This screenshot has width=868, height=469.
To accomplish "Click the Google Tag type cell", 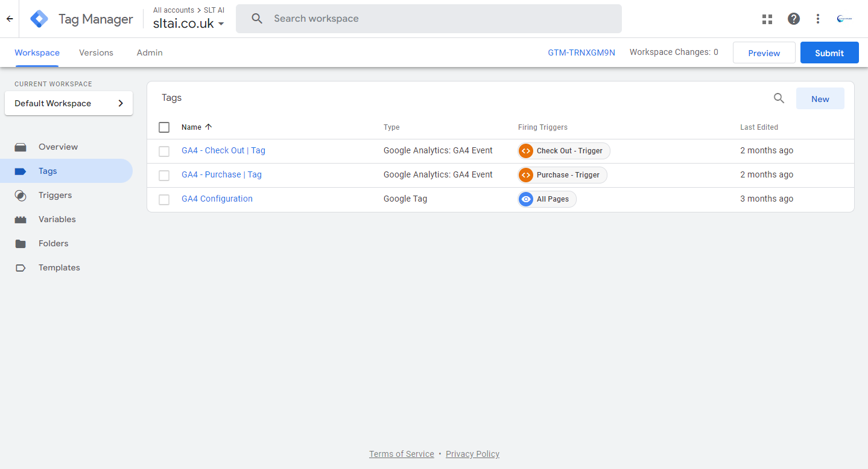I will pyautogui.click(x=405, y=199).
